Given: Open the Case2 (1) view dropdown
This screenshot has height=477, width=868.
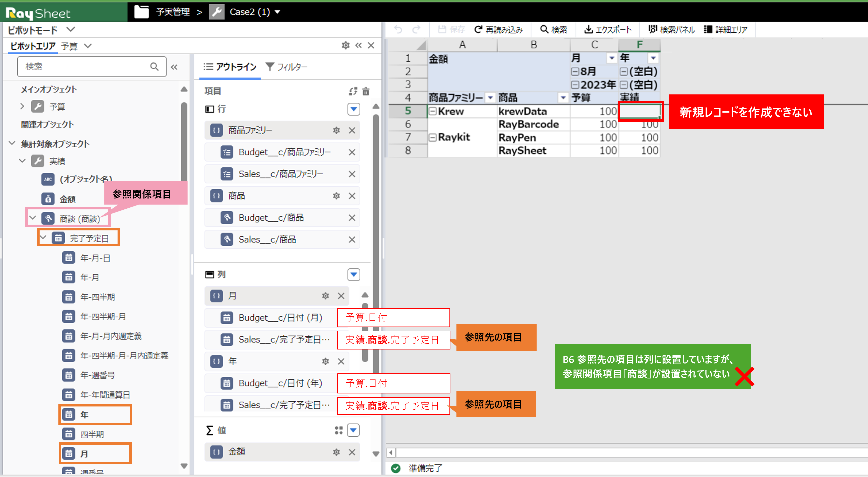Looking at the screenshot, I should click(278, 12).
